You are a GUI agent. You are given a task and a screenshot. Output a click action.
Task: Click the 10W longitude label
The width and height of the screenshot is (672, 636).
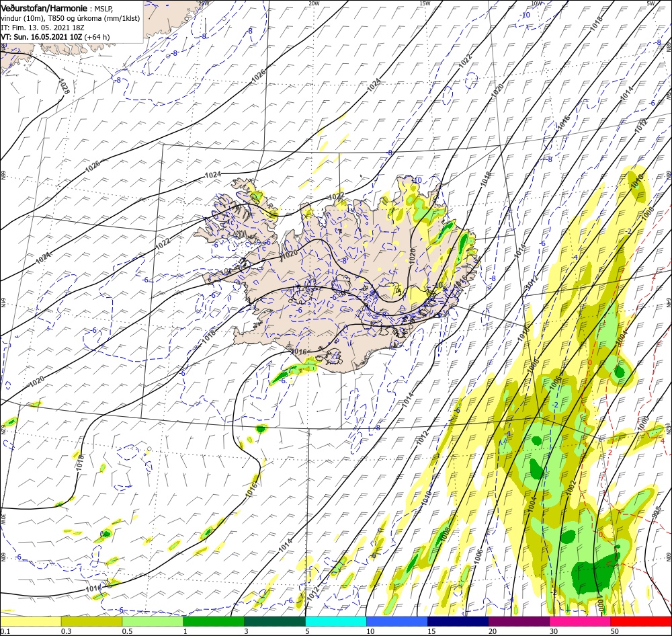click(x=536, y=3)
